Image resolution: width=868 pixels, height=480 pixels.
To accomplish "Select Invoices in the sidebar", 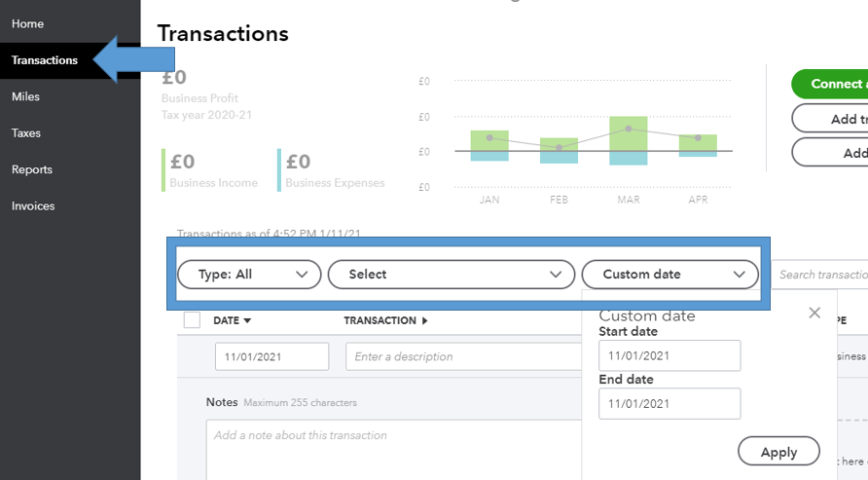I will click(33, 206).
